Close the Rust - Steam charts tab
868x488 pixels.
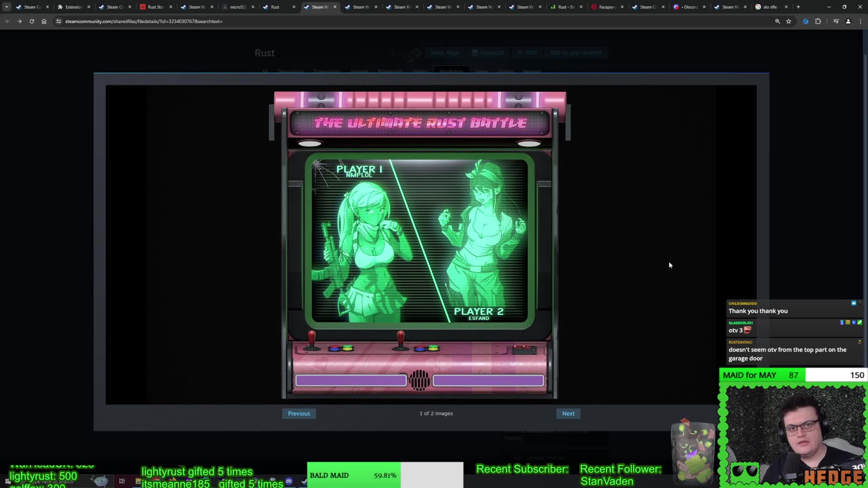click(581, 7)
